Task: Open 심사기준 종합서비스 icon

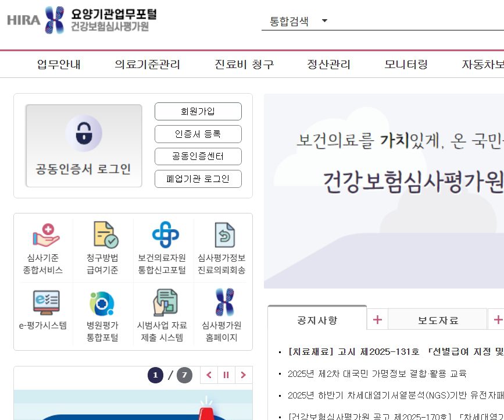Action: click(43, 248)
